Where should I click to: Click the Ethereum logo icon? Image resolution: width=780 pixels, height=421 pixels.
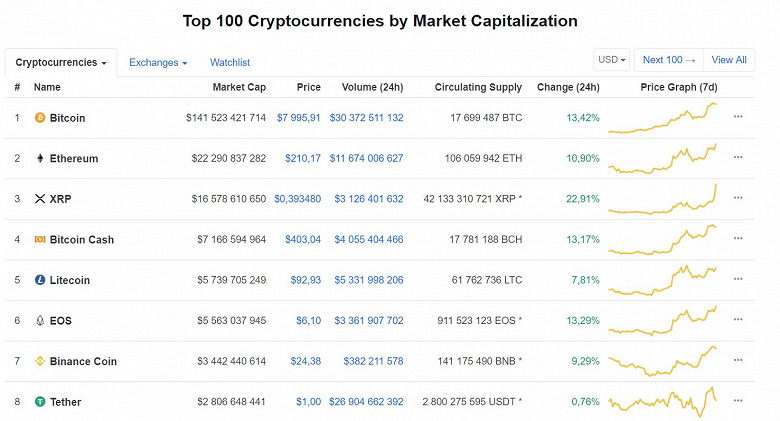point(40,158)
